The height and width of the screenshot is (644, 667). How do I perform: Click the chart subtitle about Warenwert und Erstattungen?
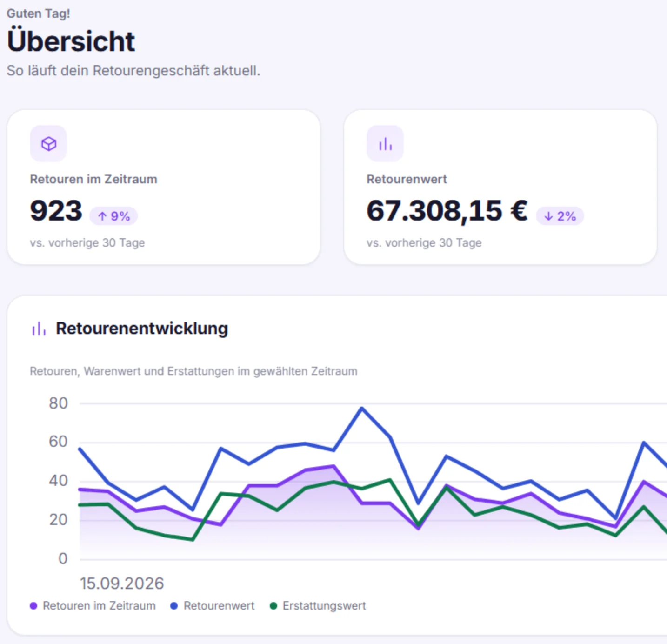[x=193, y=371]
